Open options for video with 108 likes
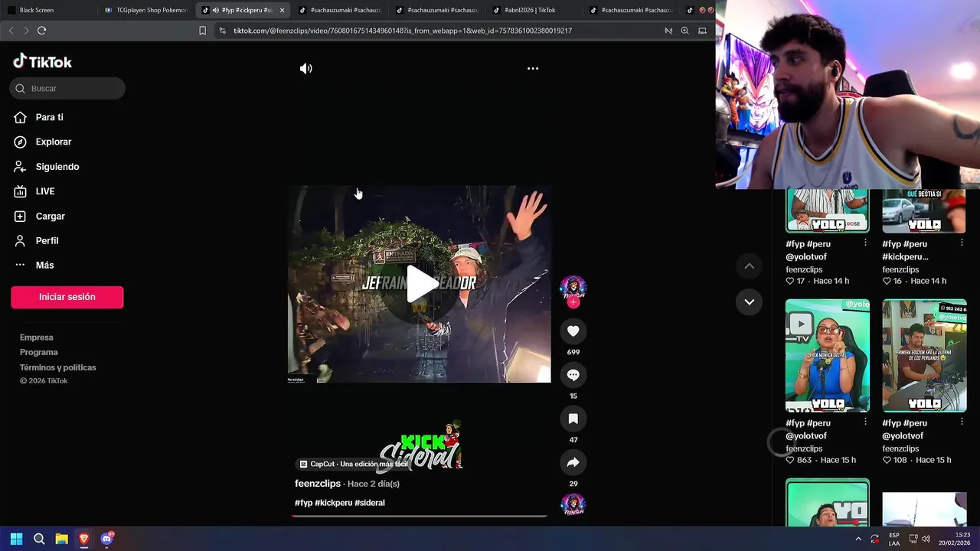The image size is (980, 551). (x=962, y=422)
